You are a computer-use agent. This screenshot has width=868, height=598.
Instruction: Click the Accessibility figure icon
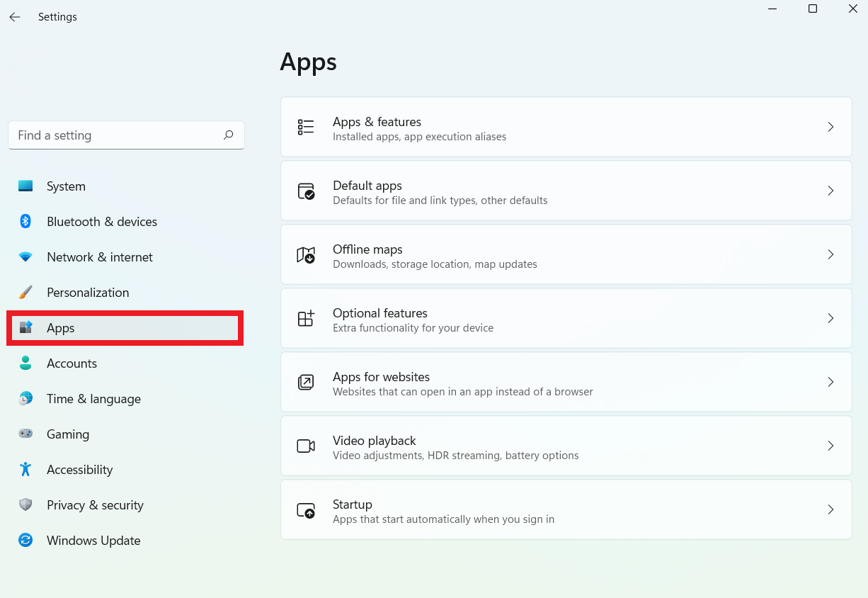click(x=25, y=469)
